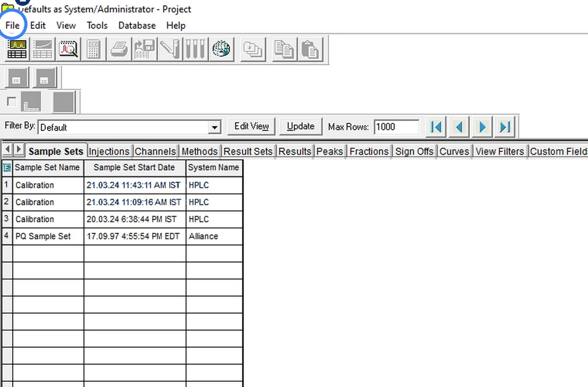The image size is (588, 387).
Task: Click the globe toolbar icon
Action: 221,49
